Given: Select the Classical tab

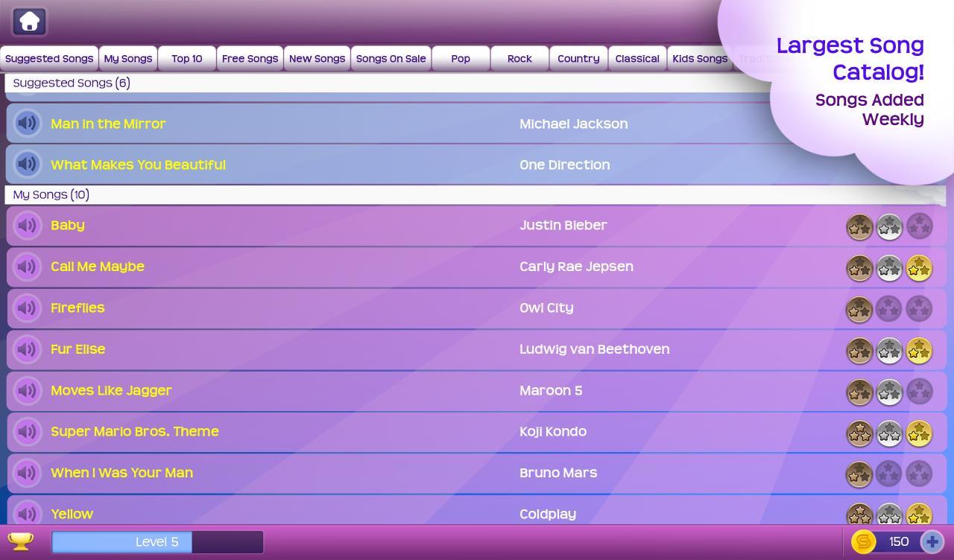Looking at the screenshot, I should pos(637,58).
